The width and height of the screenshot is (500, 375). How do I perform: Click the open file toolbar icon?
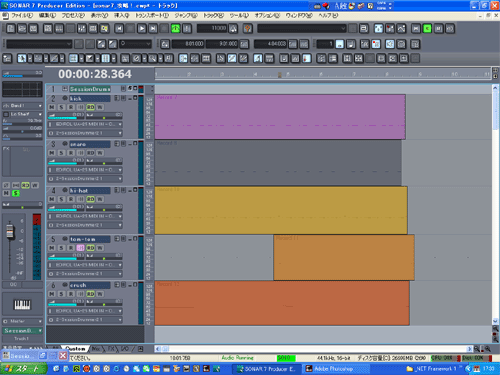[x=22, y=29]
